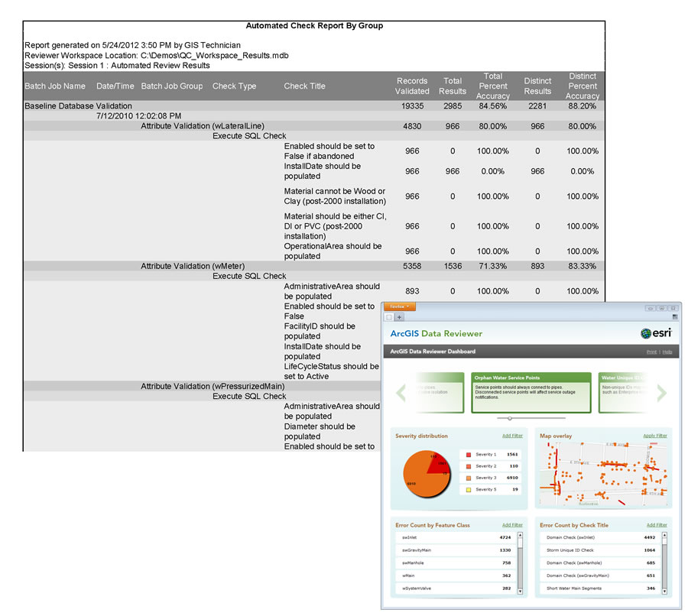Click the 7/12/2010 12:02:08 PM date entry

tap(138, 116)
